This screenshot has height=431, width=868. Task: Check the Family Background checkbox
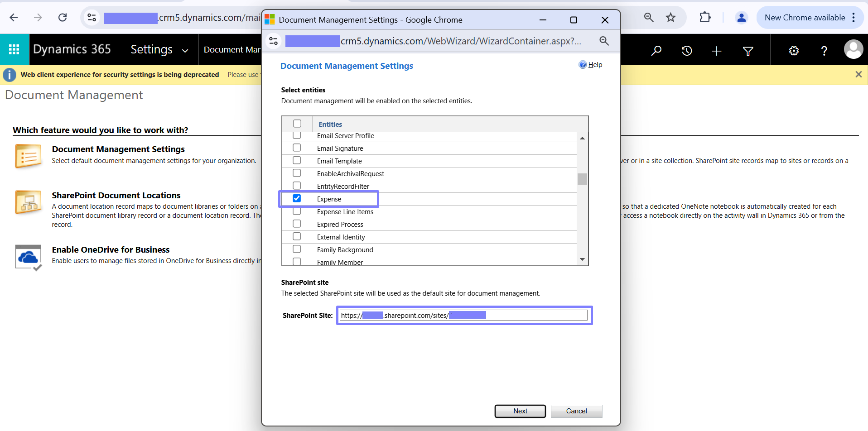[x=297, y=249]
